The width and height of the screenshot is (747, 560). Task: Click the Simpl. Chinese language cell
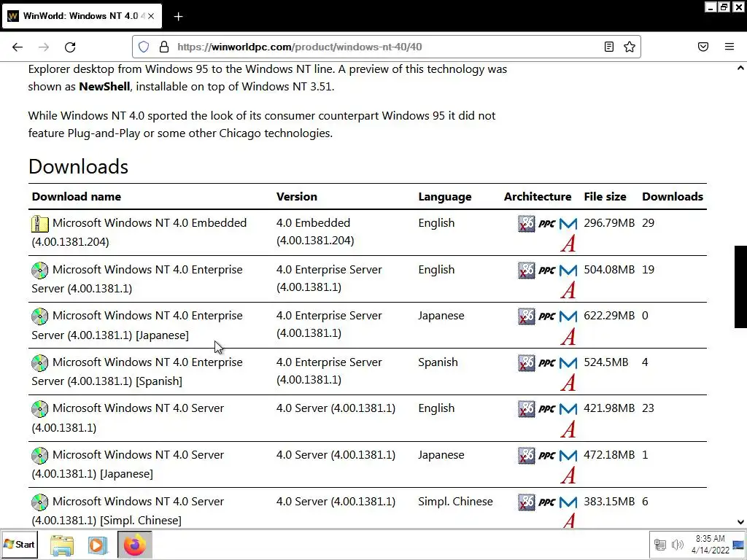tap(455, 502)
